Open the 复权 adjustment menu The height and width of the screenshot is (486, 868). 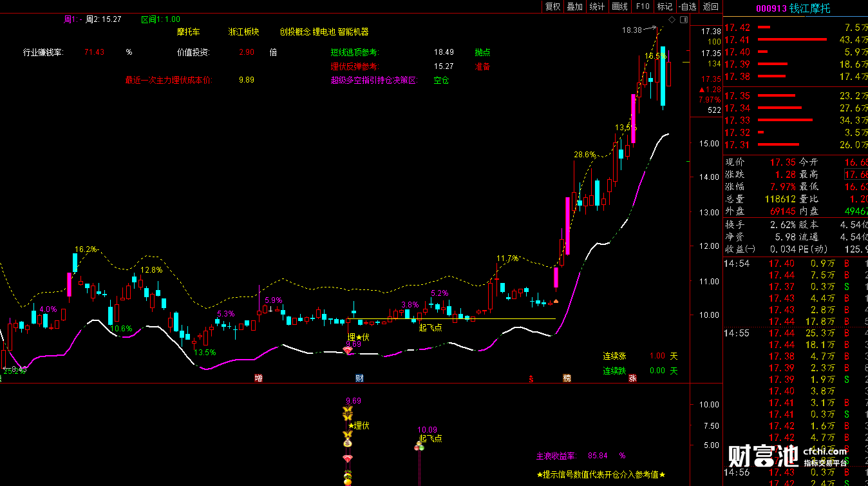point(552,6)
